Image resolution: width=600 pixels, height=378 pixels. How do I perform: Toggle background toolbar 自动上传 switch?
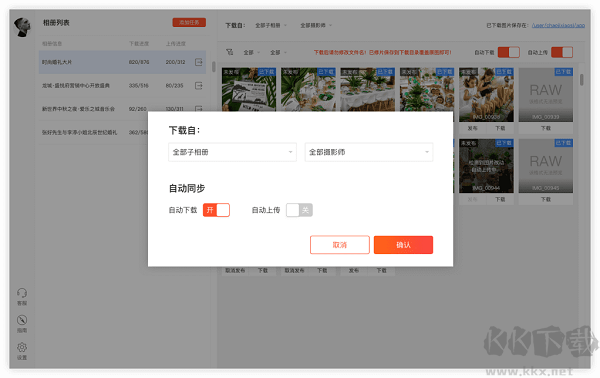[x=562, y=52]
